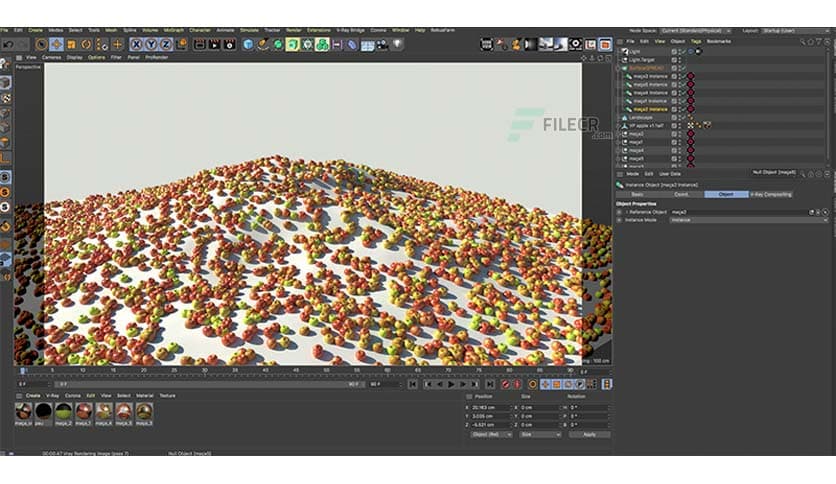The width and height of the screenshot is (836, 484).
Task: Activate the Rotate tool
Action: click(86, 45)
